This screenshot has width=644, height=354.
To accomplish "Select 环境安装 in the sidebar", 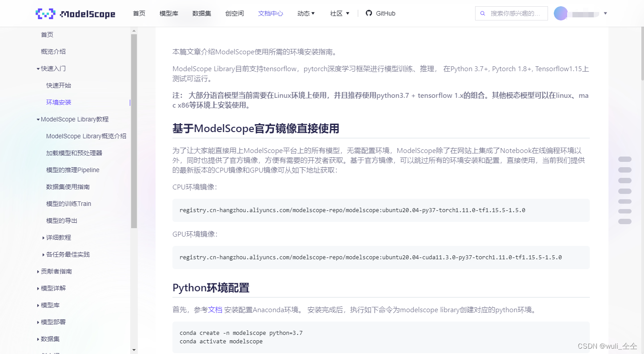I will click(x=59, y=102).
